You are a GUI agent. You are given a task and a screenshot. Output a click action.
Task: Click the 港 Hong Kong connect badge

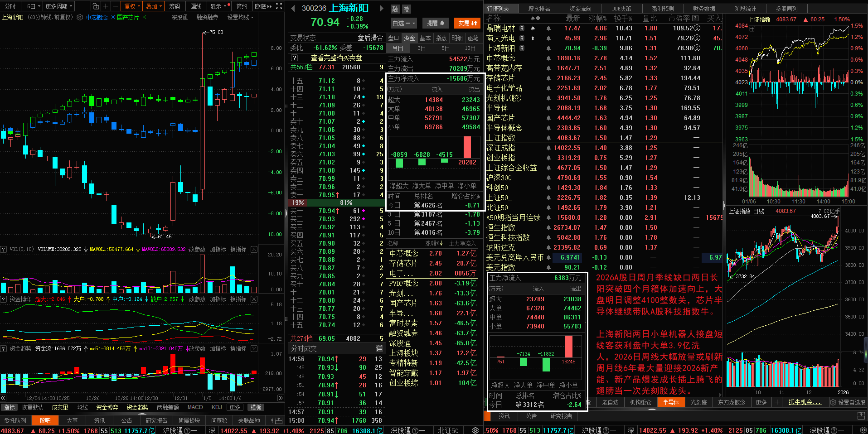click(406, 9)
